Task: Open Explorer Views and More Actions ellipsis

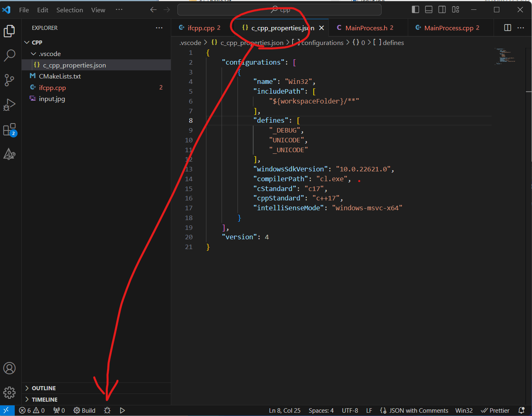Action: click(159, 28)
